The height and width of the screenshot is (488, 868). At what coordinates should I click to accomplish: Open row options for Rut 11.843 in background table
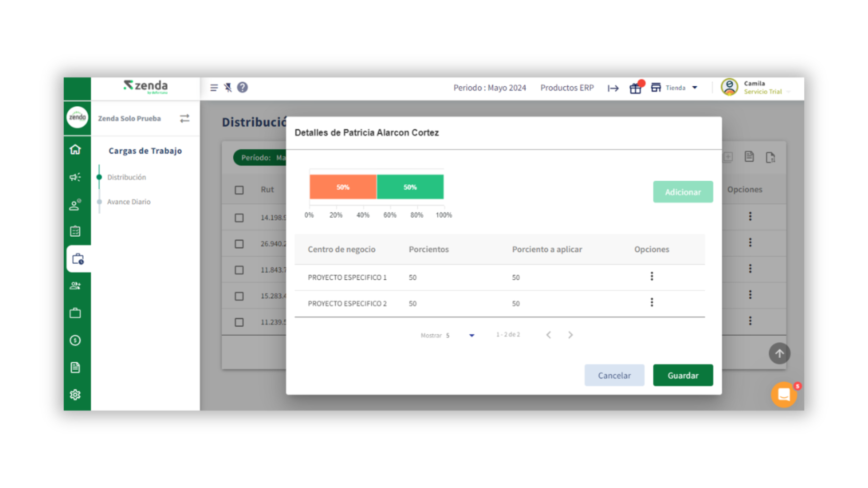tap(750, 269)
